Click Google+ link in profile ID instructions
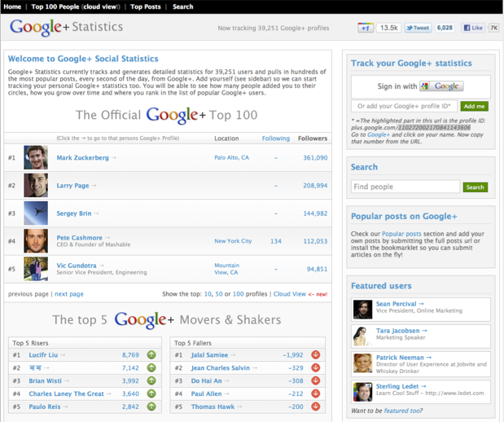The height and width of the screenshot is (422, 504). pyautogui.click(x=379, y=134)
